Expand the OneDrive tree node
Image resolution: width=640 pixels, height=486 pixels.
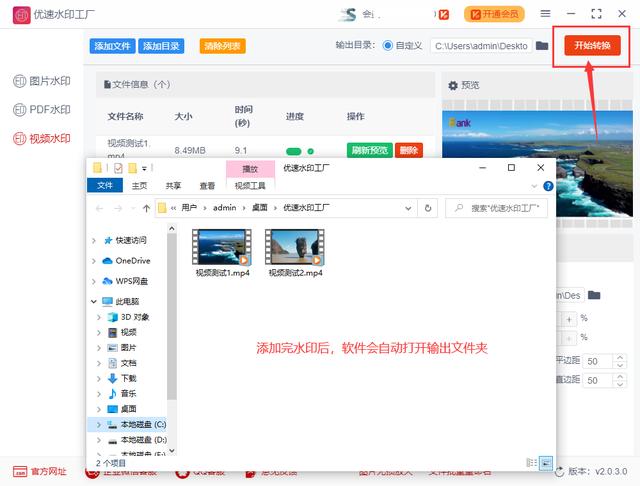[x=95, y=261]
